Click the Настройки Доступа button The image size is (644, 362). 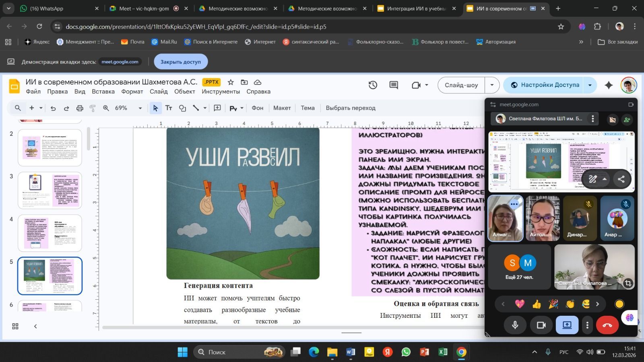tap(545, 85)
